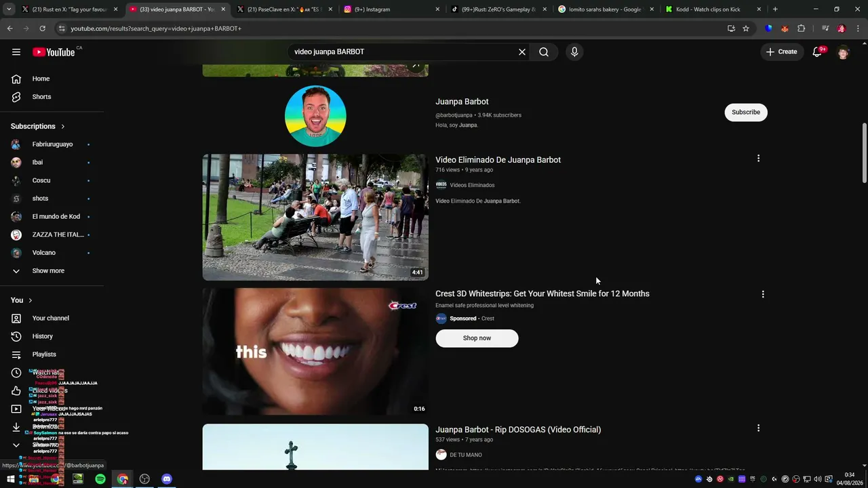
Task: Open Chrome's tab search dropdown
Action: [9, 9]
